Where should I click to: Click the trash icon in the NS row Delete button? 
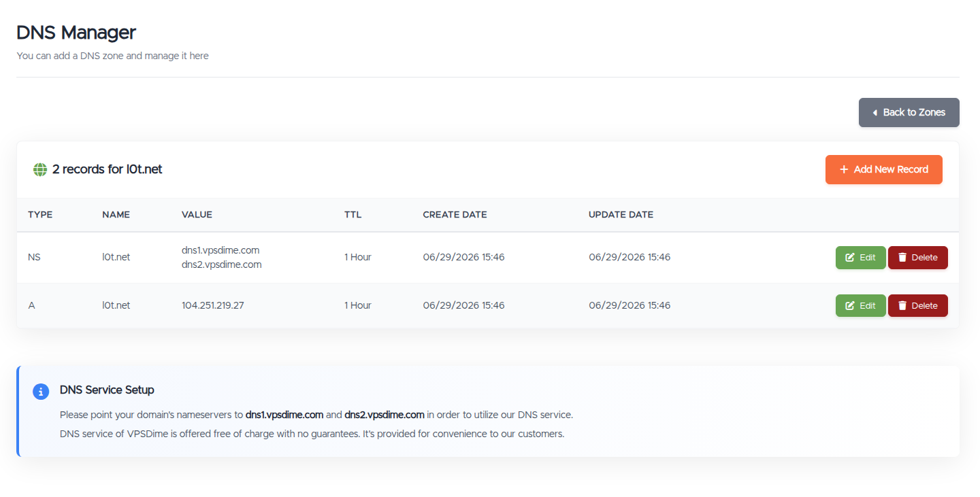click(902, 258)
